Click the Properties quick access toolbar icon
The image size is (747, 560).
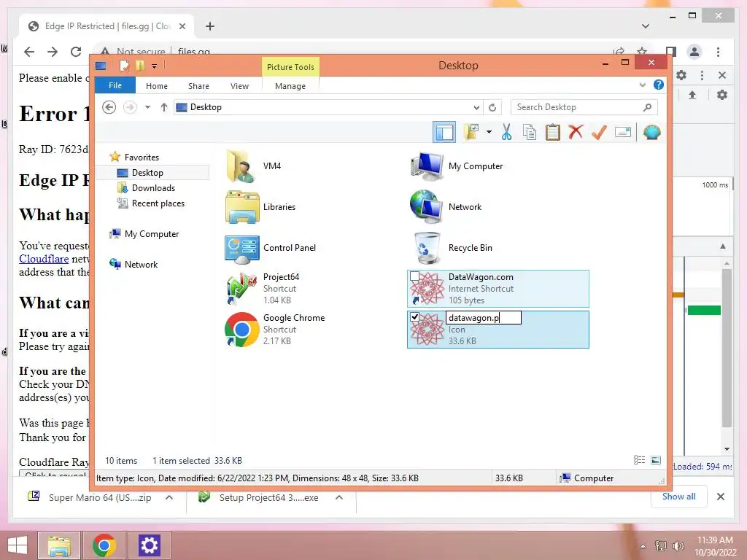coord(124,65)
